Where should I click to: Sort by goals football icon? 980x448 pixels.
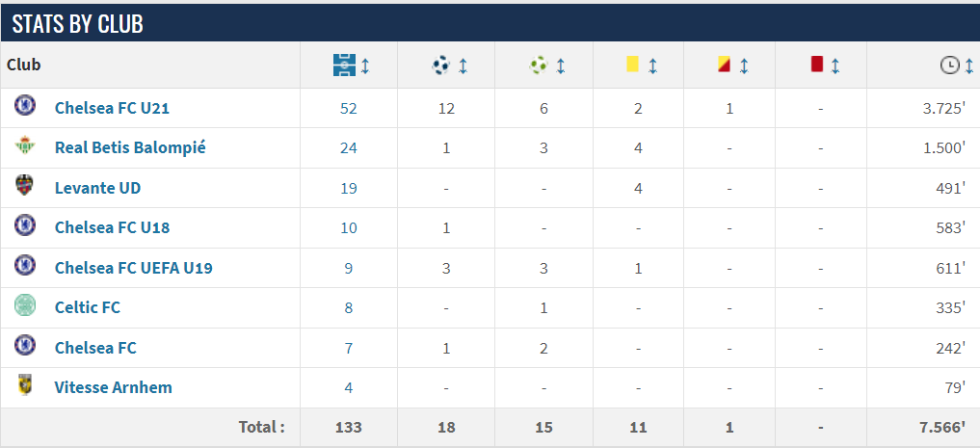441,65
